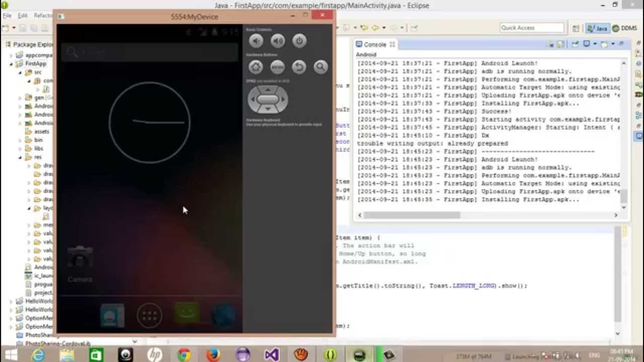
Task: Click the analog clock widget in emulator
Action: point(149,122)
